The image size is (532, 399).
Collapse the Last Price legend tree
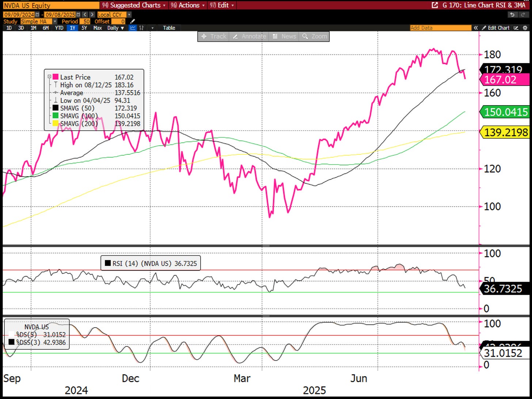(49, 77)
